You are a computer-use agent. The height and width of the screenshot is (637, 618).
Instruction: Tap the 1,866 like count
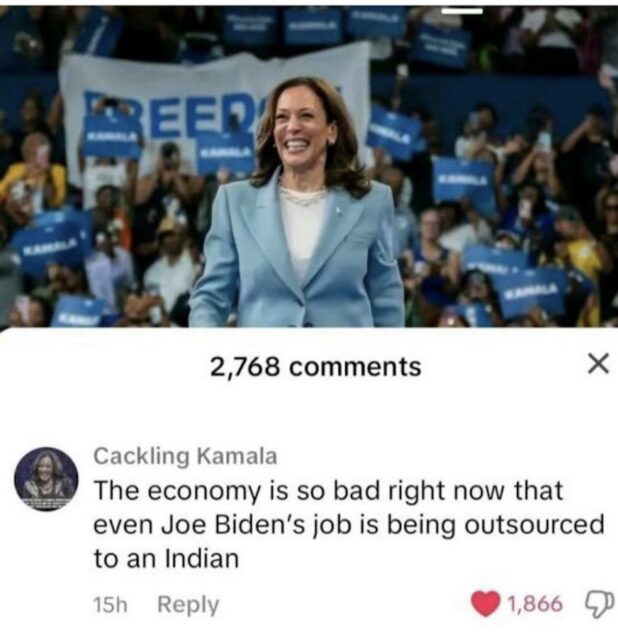coord(535,604)
